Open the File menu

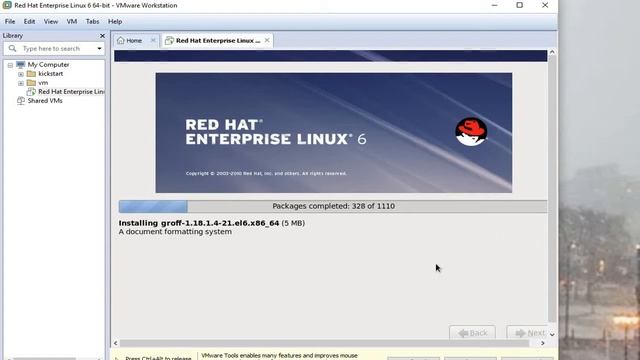click(x=10, y=21)
